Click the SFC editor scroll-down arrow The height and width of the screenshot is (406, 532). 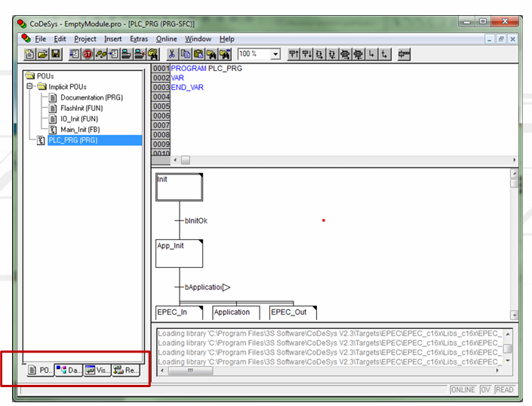click(515, 315)
